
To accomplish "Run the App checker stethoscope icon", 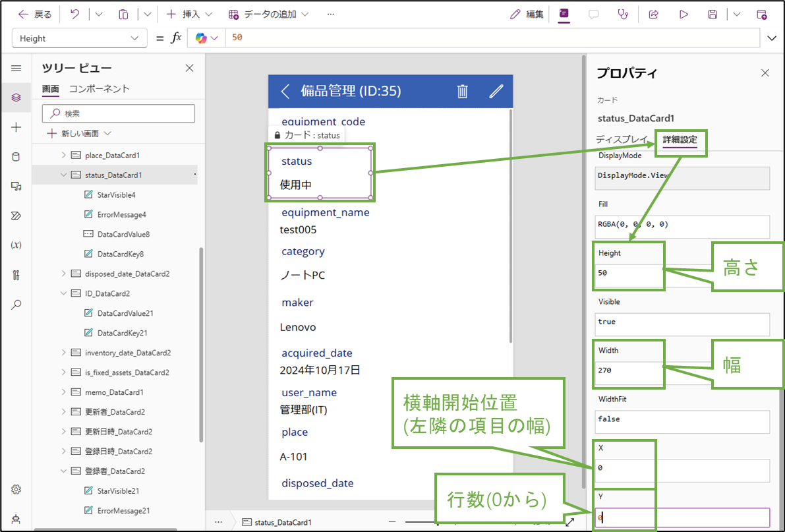I will (623, 15).
